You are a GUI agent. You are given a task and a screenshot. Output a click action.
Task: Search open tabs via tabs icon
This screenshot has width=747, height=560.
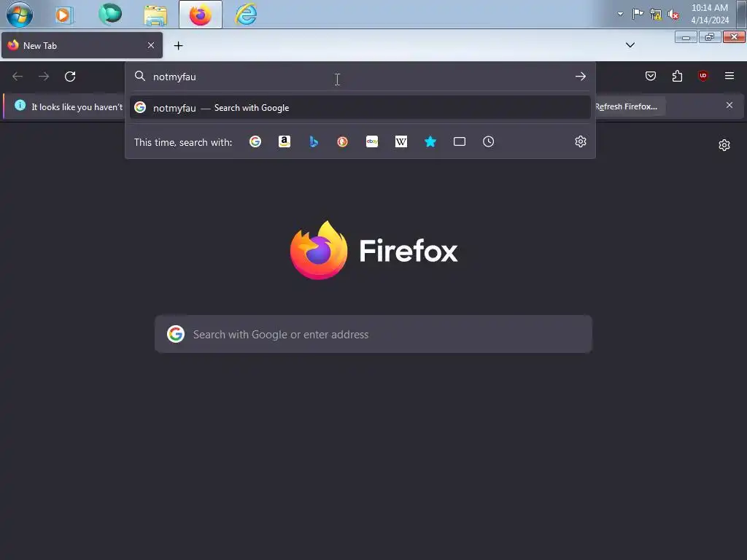click(x=460, y=142)
